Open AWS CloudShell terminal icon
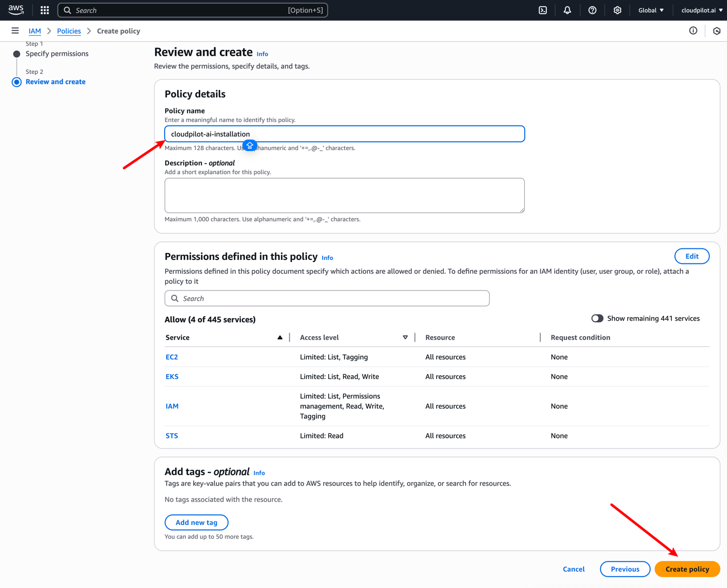Viewport: 727px width, 588px height. coord(542,10)
